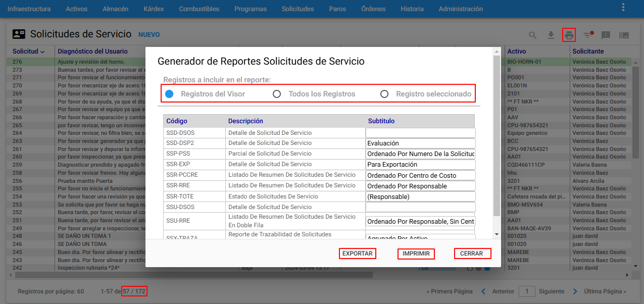Click Activo column header
644x304 pixels.
[x=517, y=52]
